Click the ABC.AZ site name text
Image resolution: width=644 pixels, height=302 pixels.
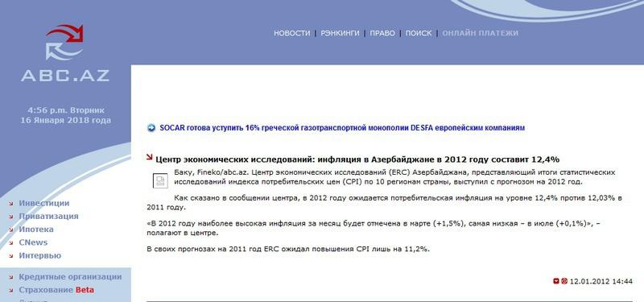[65, 75]
